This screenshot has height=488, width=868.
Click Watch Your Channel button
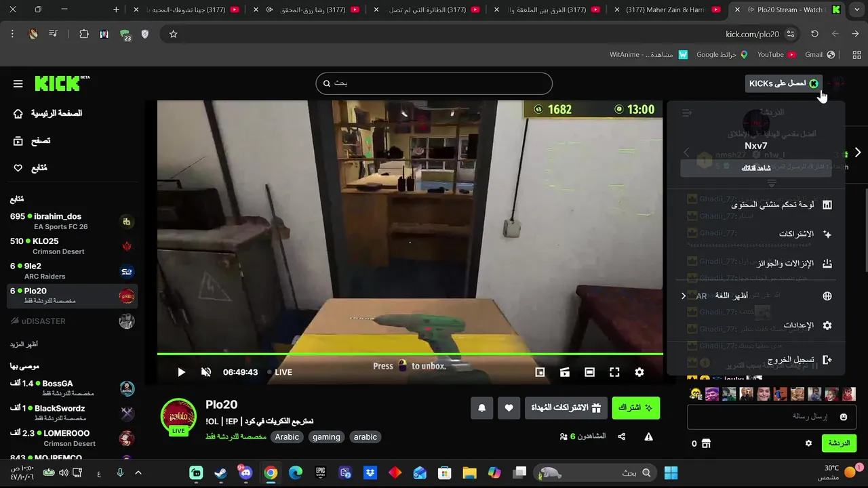point(755,168)
